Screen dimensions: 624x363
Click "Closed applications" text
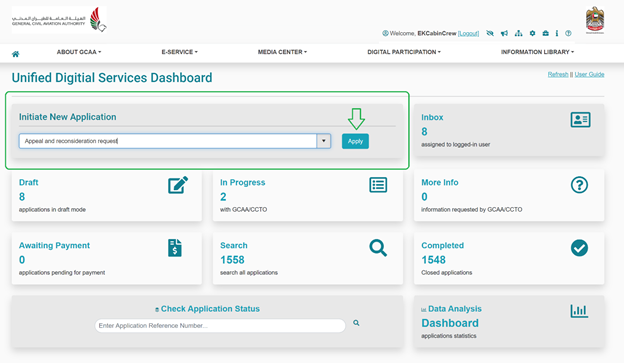(447, 273)
